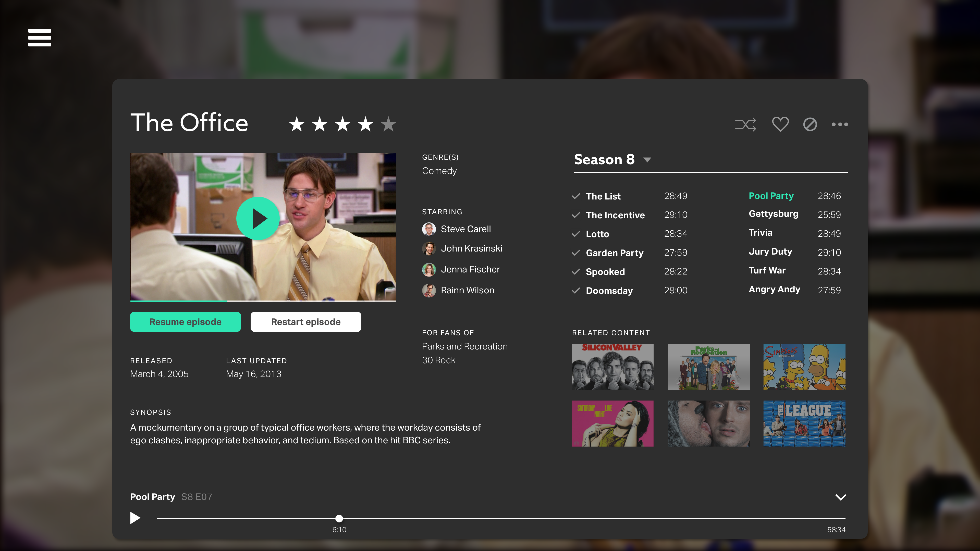Toggle watched checkmark for Spooked
980x551 pixels.
[x=576, y=272]
